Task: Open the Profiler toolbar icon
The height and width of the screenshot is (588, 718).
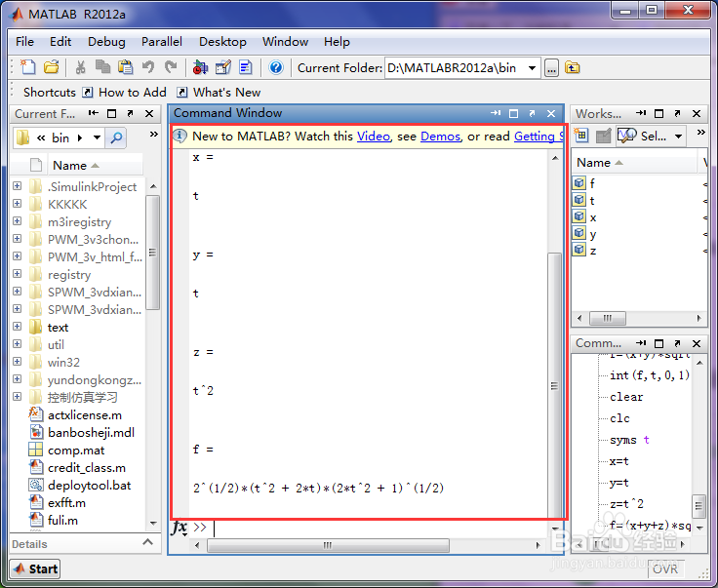Action: [x=246, y=67]
